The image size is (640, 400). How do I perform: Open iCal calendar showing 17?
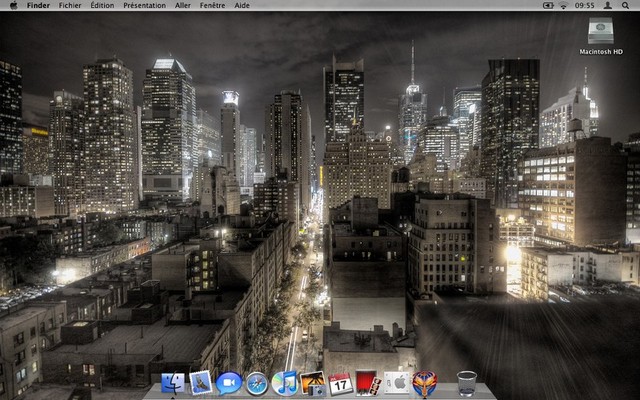click(341, 384)
